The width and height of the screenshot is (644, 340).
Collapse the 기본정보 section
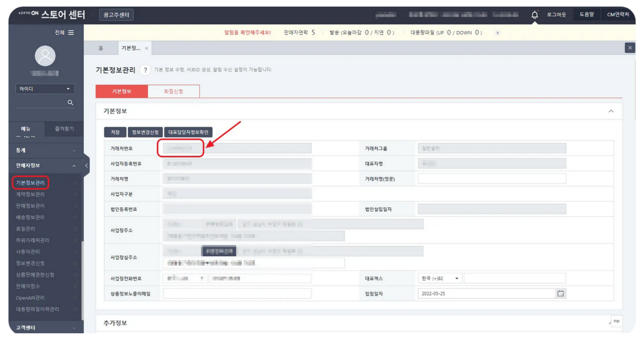[x=611, y=111]
